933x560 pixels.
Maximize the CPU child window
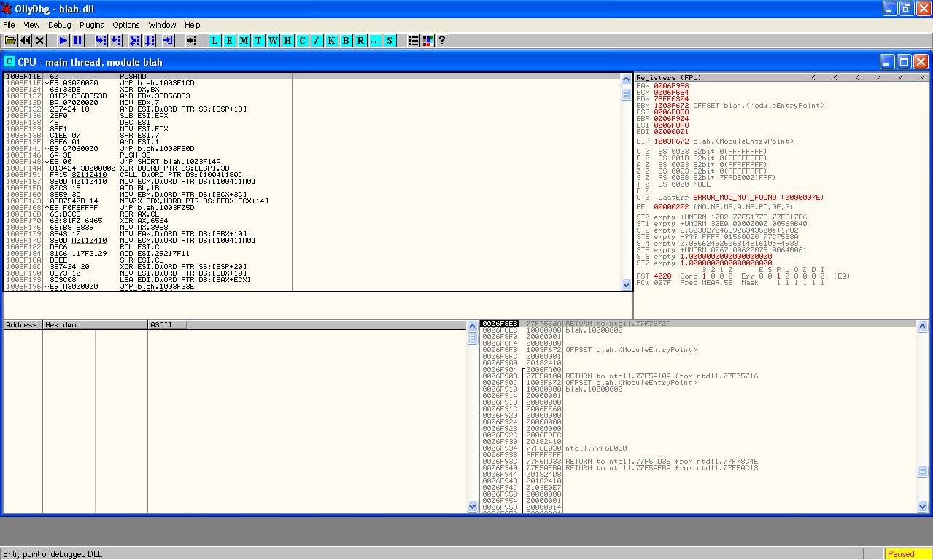click(904, 62)
